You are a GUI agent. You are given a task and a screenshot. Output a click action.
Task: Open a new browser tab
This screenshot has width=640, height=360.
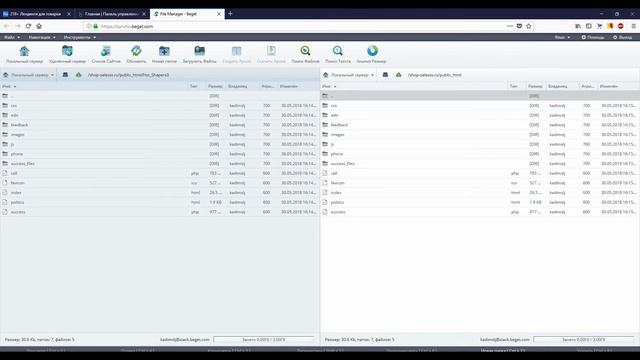(x=230, y=14)
